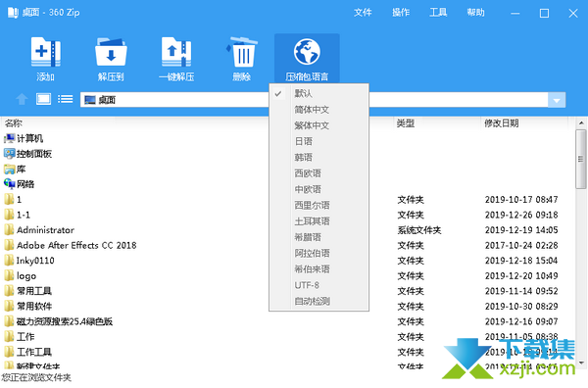Click the vertical scrollbar thumb
This screenshot has width=588, height=388.
point(581,160)
